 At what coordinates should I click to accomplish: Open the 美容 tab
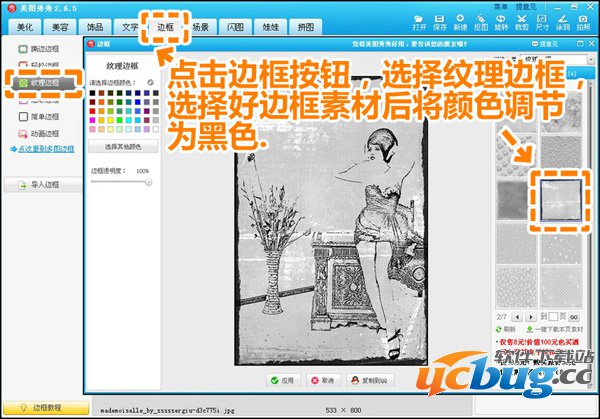(60, 27)
